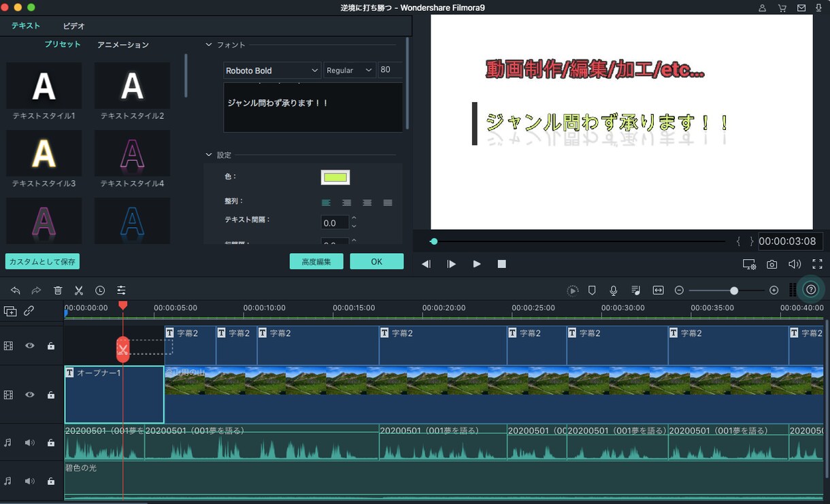This screenshot has width=830, height=504.
Task: Select the scissors split tool
Action: pos(79,290)
